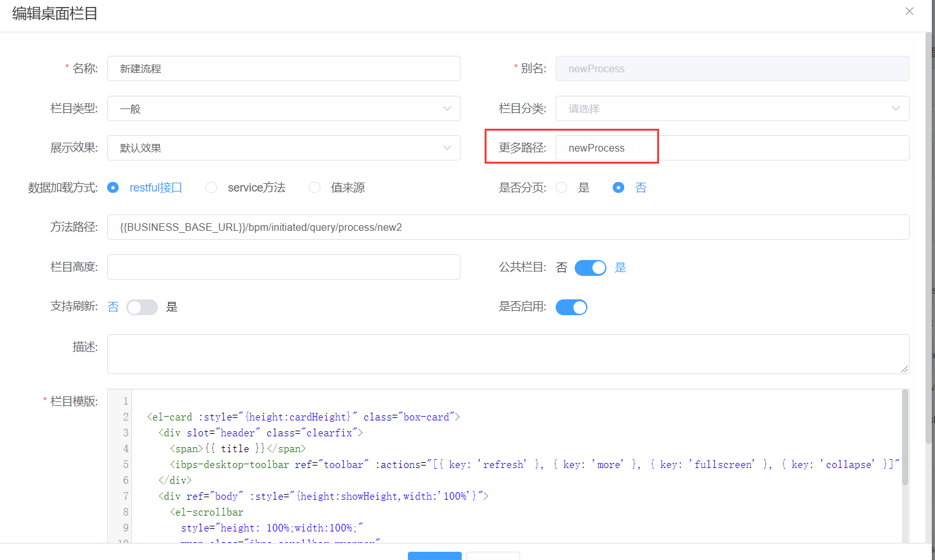Set 是否分页 to 否

(618, 188)
